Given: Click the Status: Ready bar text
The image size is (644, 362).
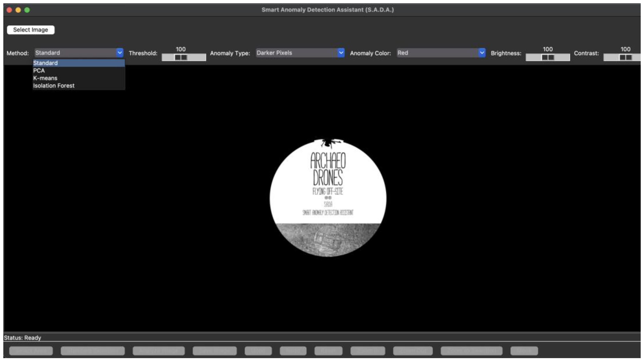Looking at the screenshot, I should point(23,338).
